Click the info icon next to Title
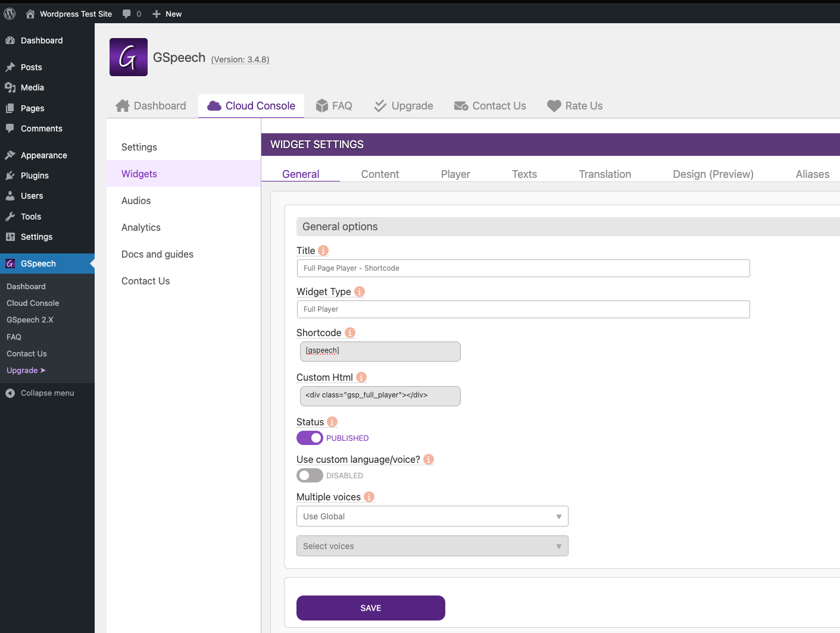 pos(323,250)
